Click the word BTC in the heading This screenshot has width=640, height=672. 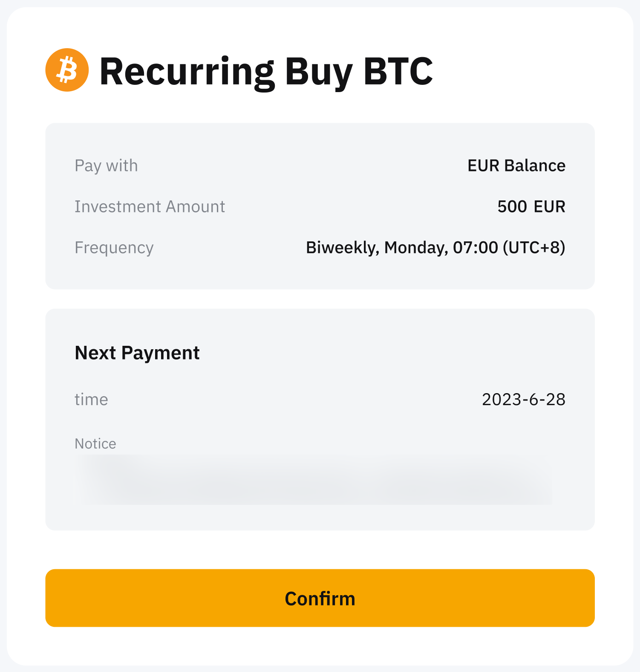pos(398,71)
